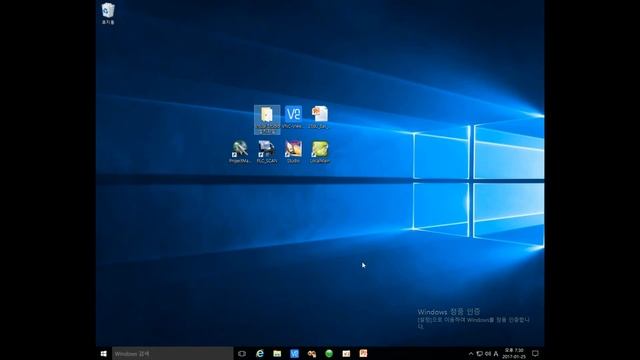This screenshot has height=360, width=640.
Task: Select the Studio shortcut icon
Action: (293, 152)
